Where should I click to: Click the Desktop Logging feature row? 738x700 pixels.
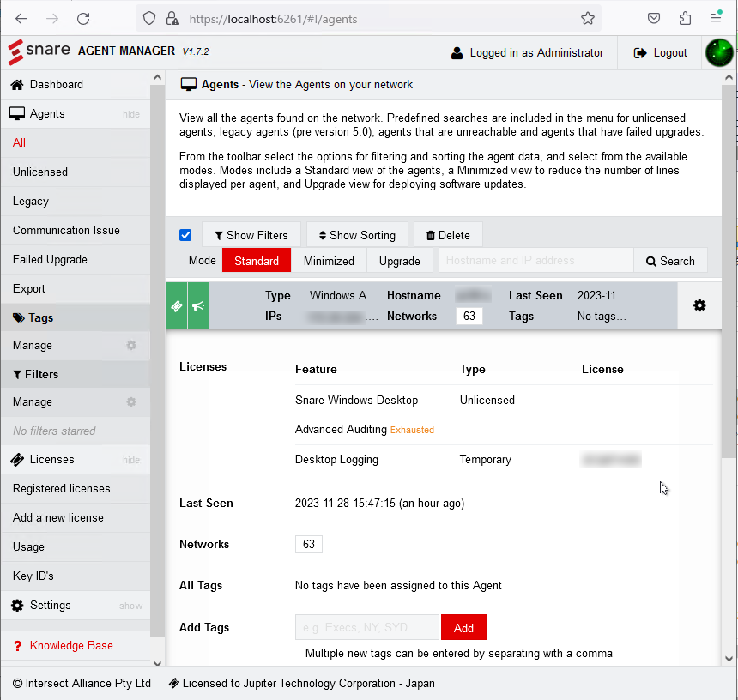point(504,460)
